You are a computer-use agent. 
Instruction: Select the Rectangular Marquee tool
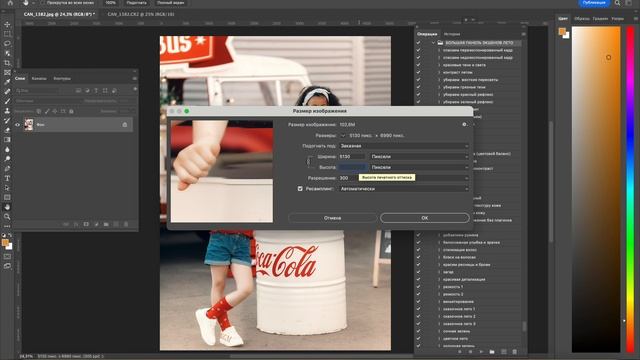click(x=7, y=34)
